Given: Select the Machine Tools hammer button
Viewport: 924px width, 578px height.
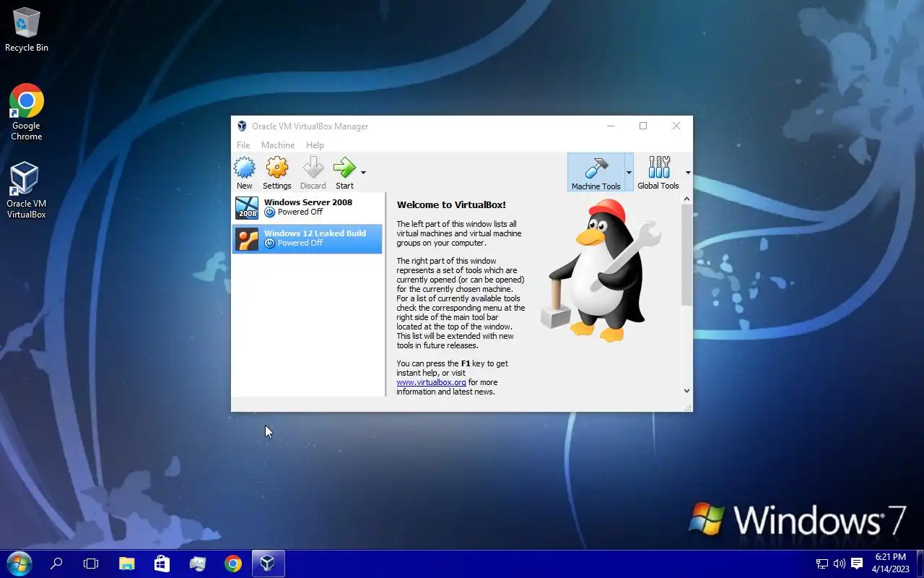Looking at the screenshot, I should [596, 172].
